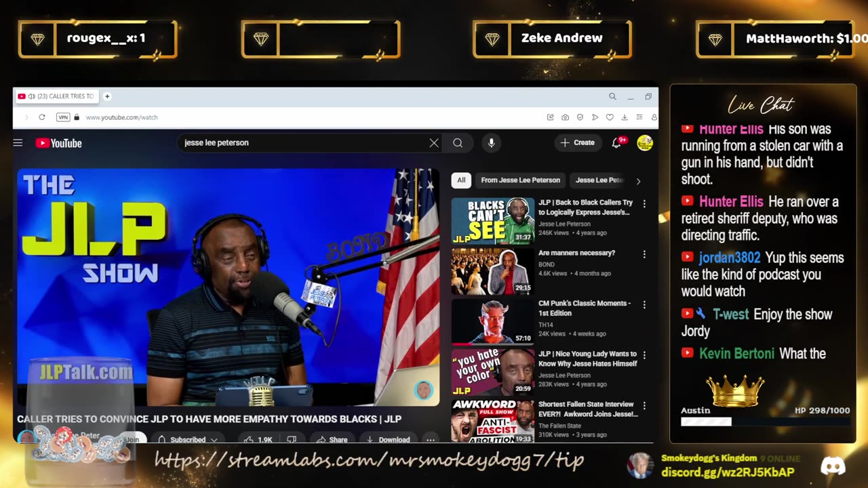
Task: Start voice search with the microphone
Action: click(492, 143)
